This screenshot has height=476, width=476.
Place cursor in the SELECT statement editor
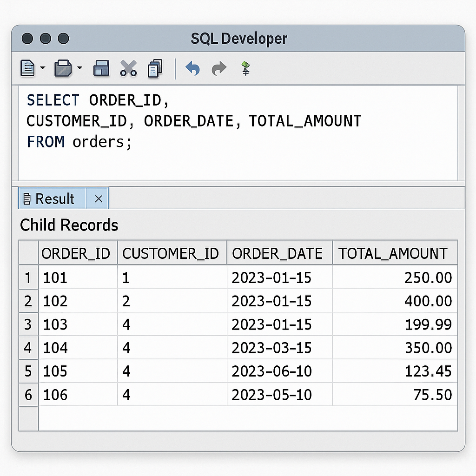(x=186, y=121)
